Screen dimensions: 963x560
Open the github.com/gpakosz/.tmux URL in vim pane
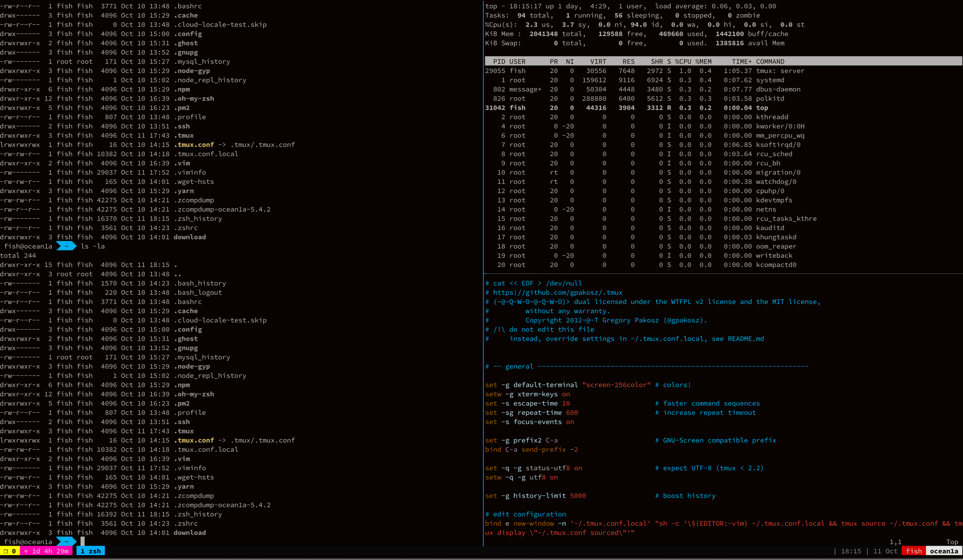tap(558, 293)
